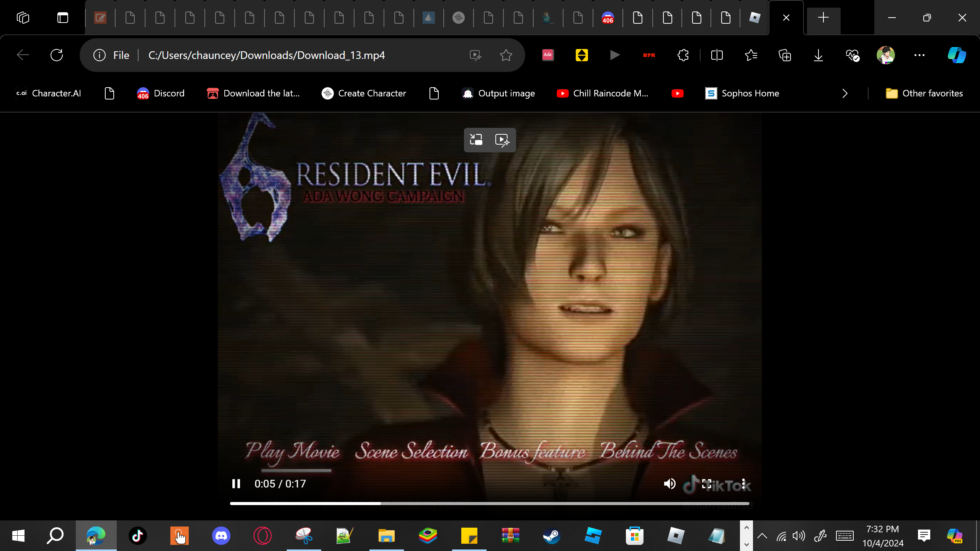Open the Workspaces menu
The height and width of the screenshot is (551, 980).
pyautogui.click(x=23, y=18)
